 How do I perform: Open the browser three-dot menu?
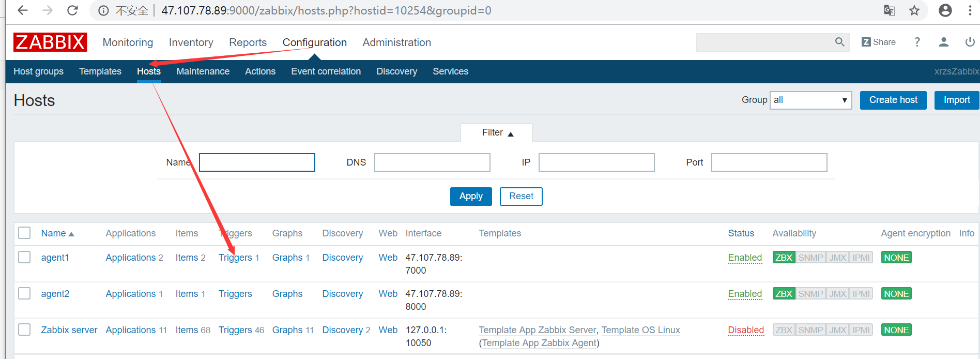pos(970,10)
